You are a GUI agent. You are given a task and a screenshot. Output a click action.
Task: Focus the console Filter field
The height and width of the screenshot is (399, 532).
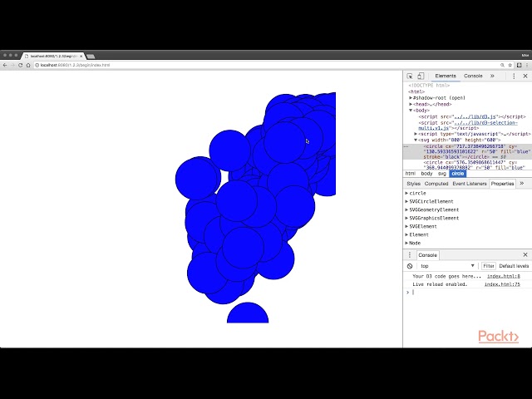click(x=489, y=266)
